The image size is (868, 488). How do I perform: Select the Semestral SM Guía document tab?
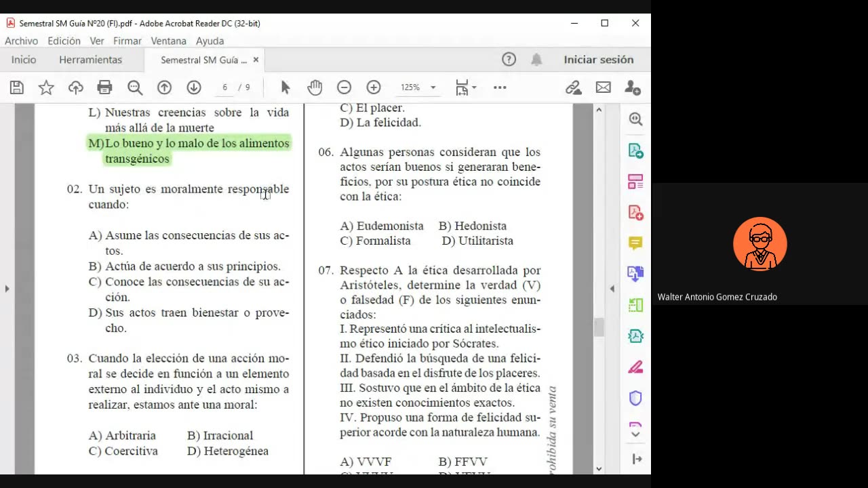pos(203,60)
